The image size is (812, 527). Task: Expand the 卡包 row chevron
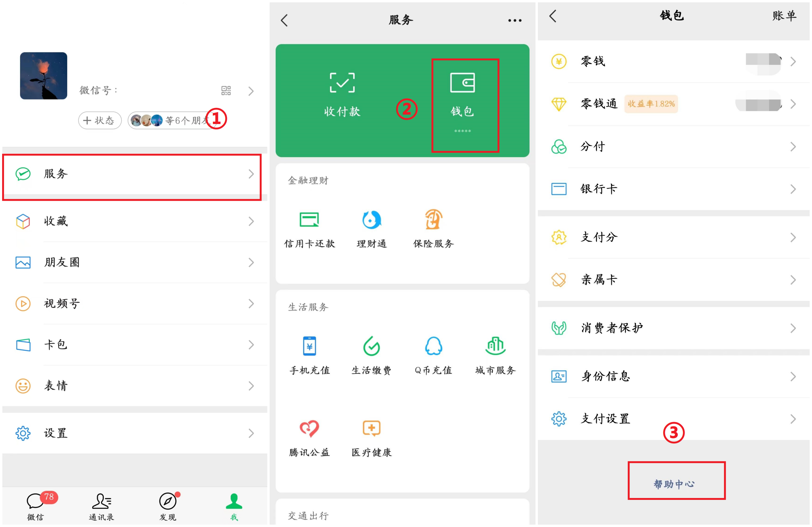(x=251, y=345)
